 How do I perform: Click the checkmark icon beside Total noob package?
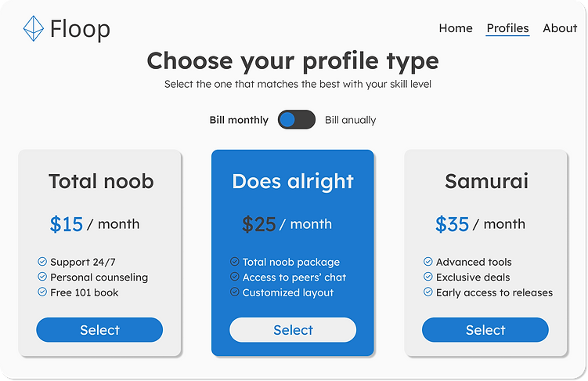pyautogui.click(x=235, y=262)
